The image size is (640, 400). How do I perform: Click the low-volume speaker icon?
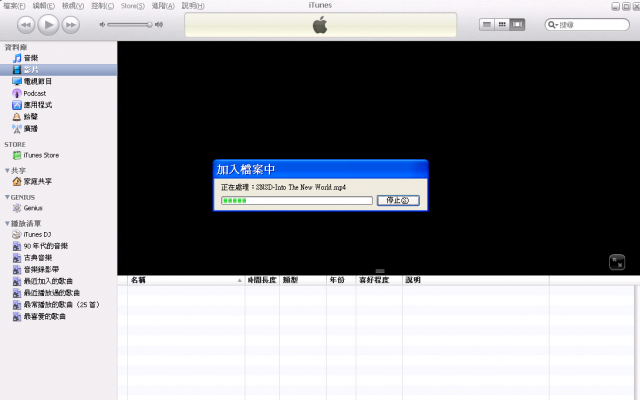click(102, 24)
